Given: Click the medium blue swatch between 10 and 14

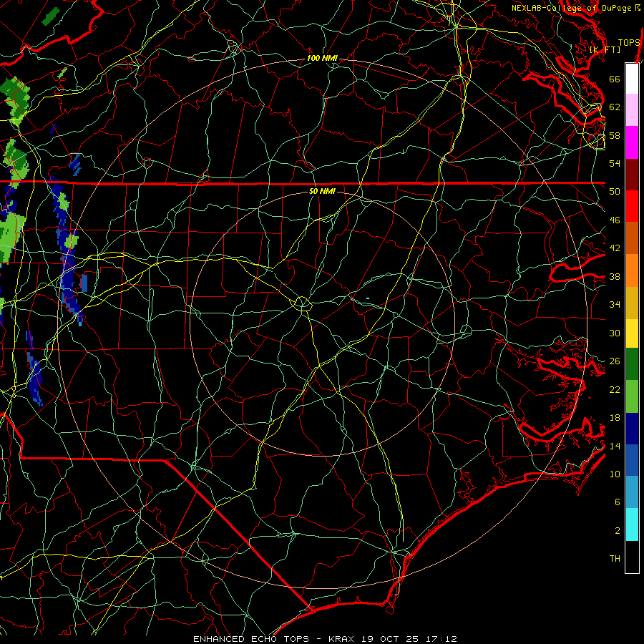Looking at the screenshot, I should [x=632, y=460].
